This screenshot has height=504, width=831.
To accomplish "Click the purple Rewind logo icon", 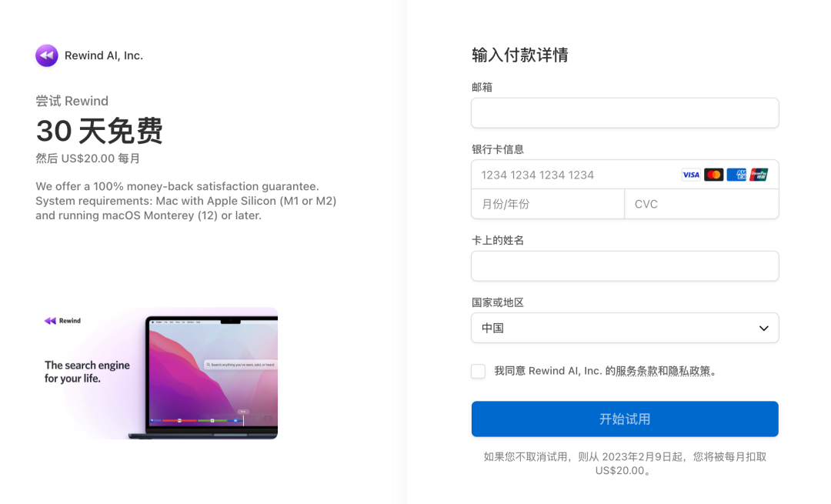I will pos(47,55).
